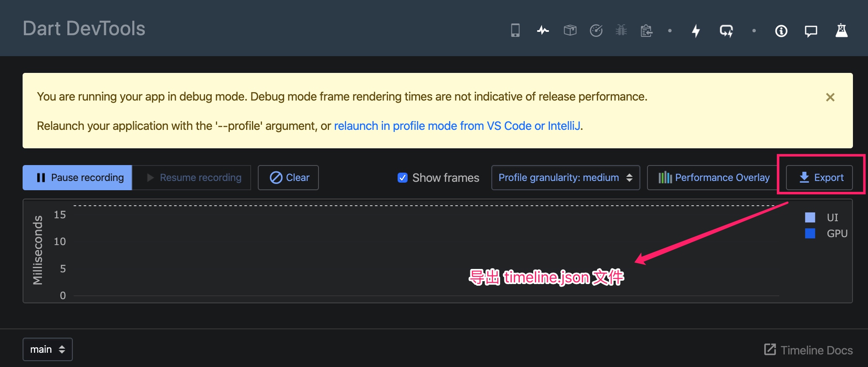Click the download icon on Export
Image resolution: width=868 pixels, height=367 pixels.
click(x=804, y=178)
